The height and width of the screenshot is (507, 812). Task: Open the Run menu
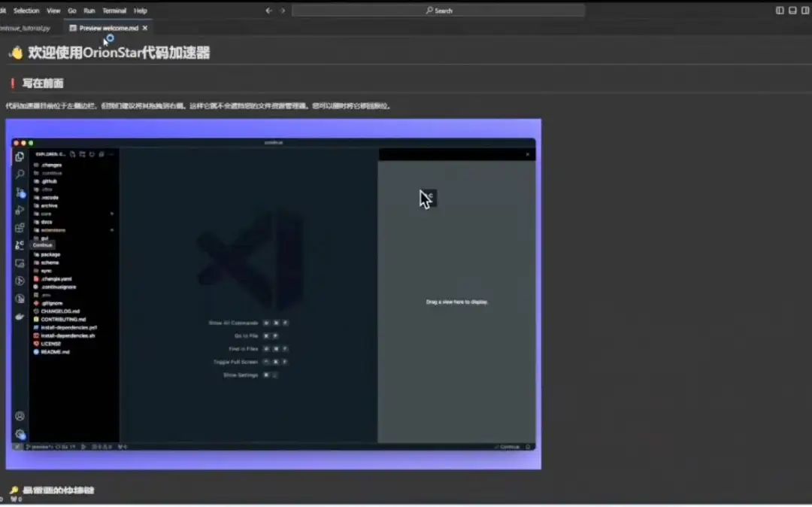point(89,11)
